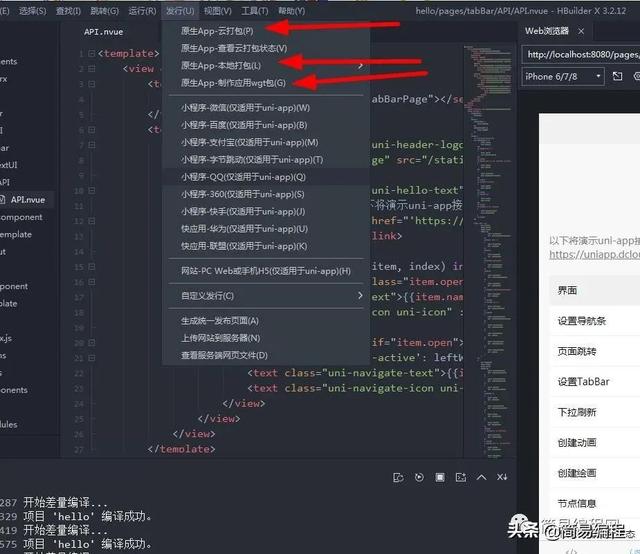Image resolution: width=640 pixels, height=554 pixels.
Task: Open the 工具(T) menu
Action: coord(255,11)
